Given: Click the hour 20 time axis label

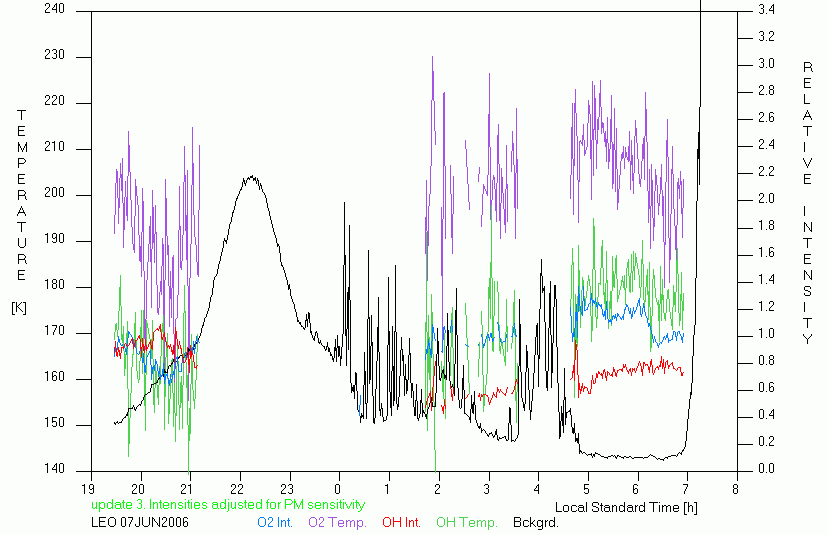Looking at the screenshot, I should [138, 489].
